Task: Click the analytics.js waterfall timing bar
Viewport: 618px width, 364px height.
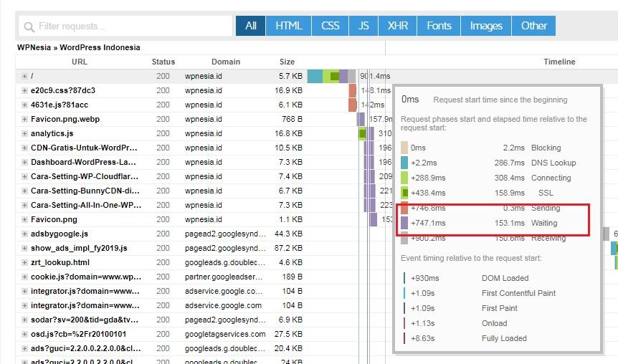Action: [x=366, y=133]
